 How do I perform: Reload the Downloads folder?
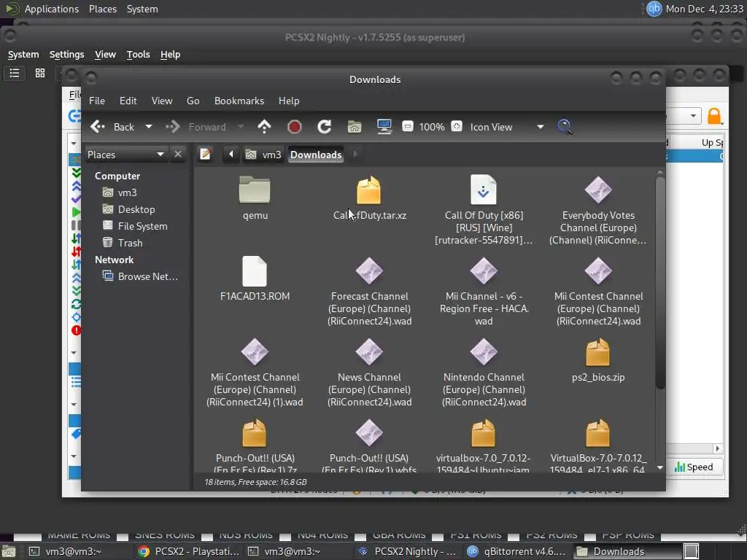click(325, 127)
